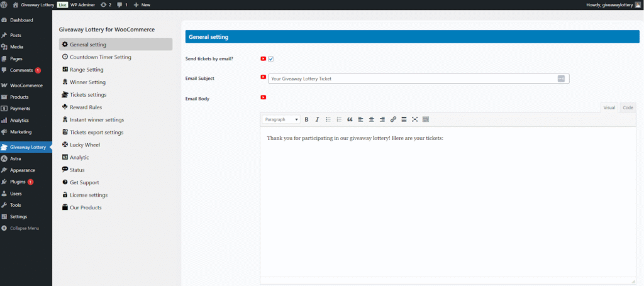Open the New content menu in admin bar

pos(142,4)
